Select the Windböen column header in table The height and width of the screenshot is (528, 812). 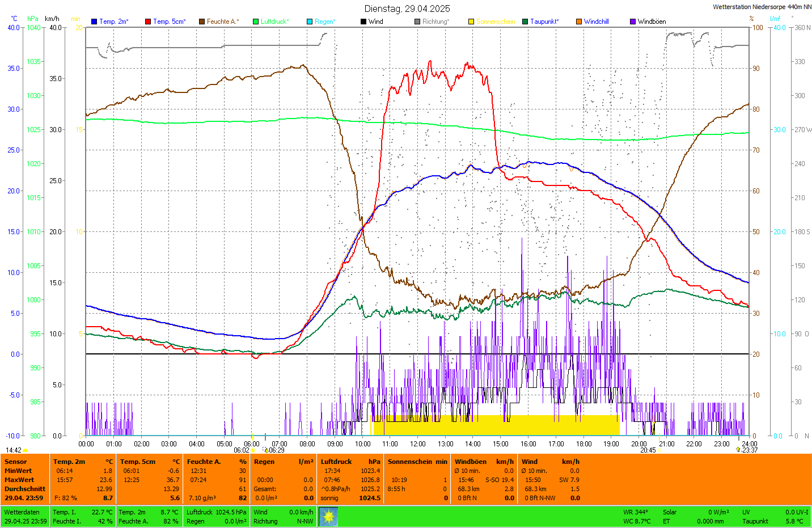click(x=471, y=462)
